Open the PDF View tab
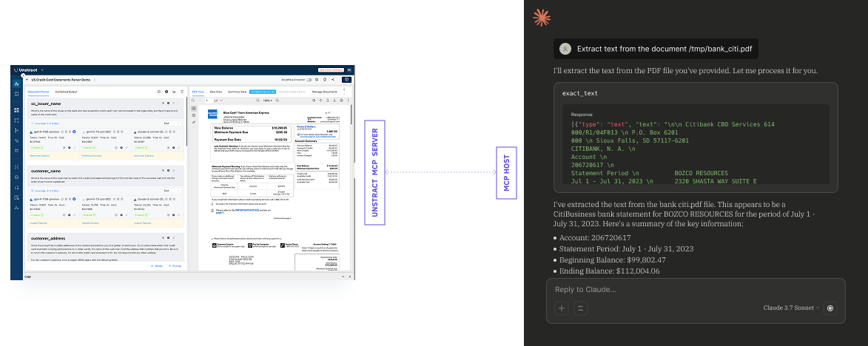 (x=198, y=92)
